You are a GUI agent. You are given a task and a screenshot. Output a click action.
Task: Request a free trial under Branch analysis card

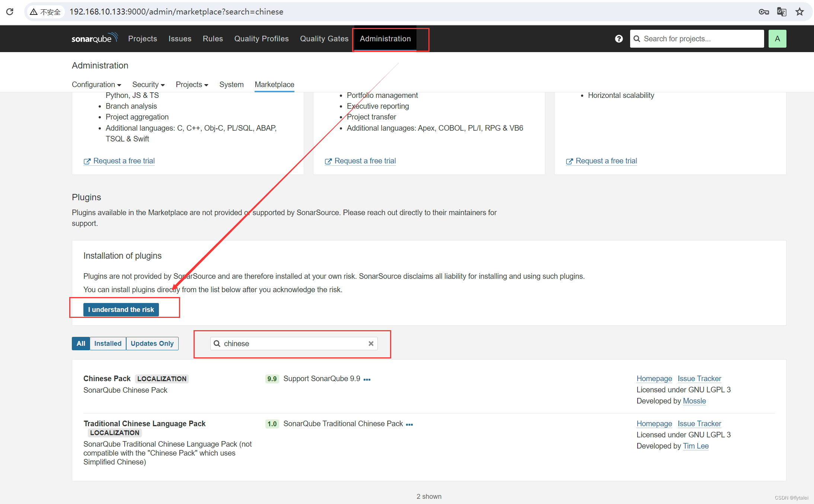coord(119,161)
